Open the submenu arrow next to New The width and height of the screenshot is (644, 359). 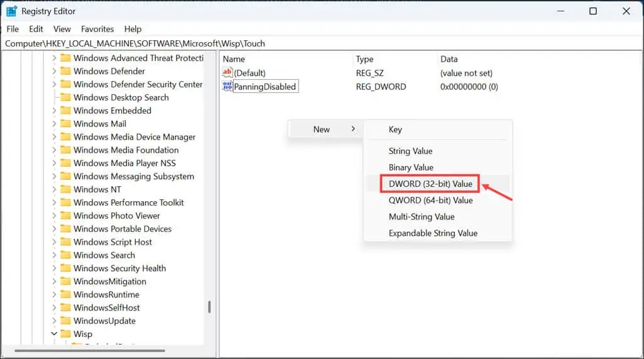point(353,129)
